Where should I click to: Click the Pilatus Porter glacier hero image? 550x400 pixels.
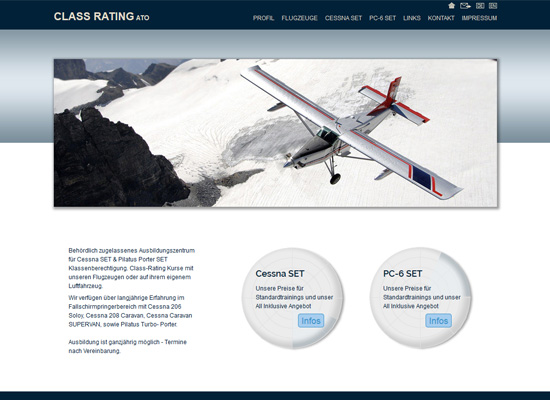(x=275, y=133)
